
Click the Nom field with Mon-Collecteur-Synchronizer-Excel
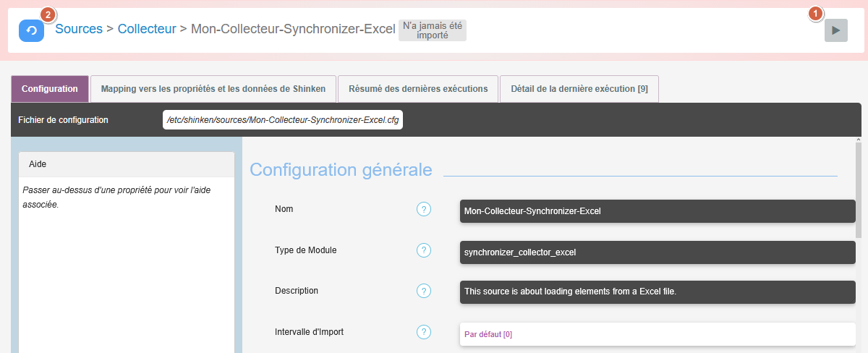(657, 211)
